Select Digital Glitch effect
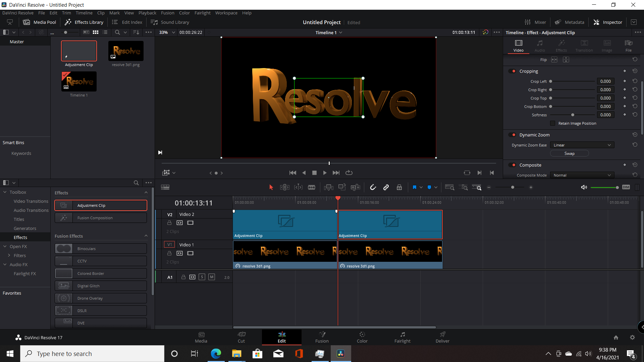The image size is (644, 362). point(101,286)
